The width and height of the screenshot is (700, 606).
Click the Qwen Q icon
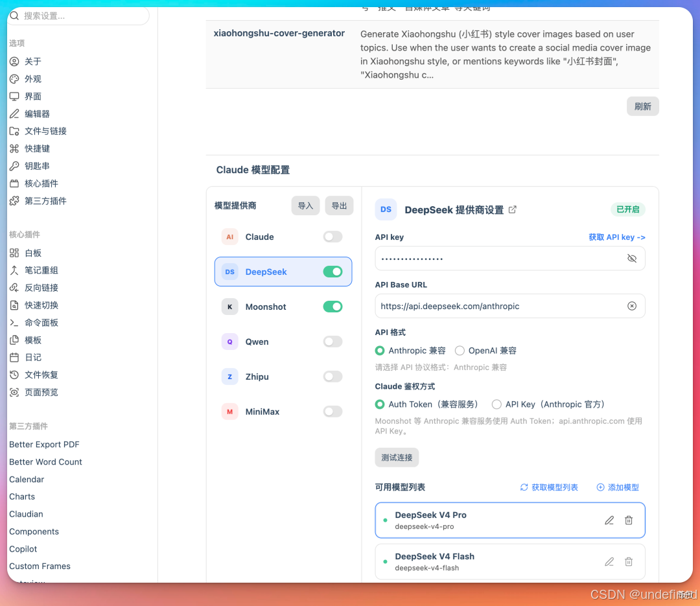click(x=230, y=342)
